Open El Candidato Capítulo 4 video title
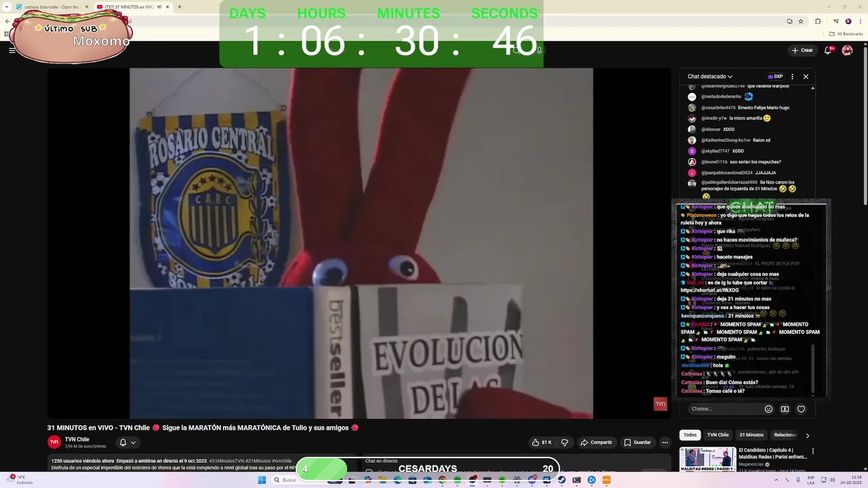The height and width of the screenshot is (488, 868). click(772, 453)
